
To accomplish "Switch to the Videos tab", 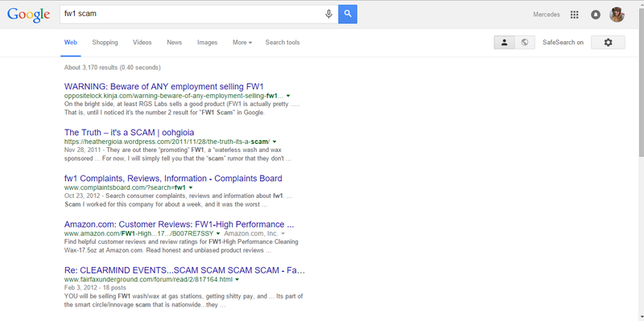I will coord(142,43).
